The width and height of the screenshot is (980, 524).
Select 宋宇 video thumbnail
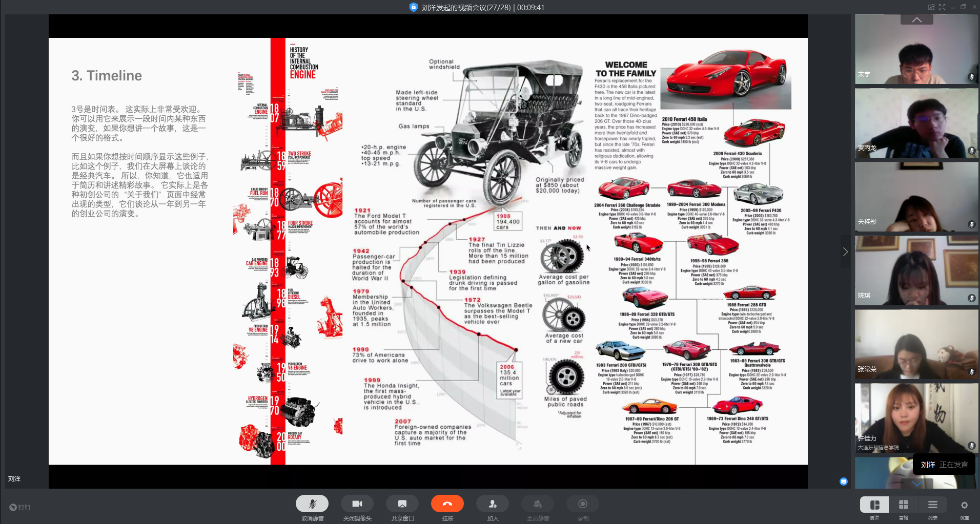916,49
